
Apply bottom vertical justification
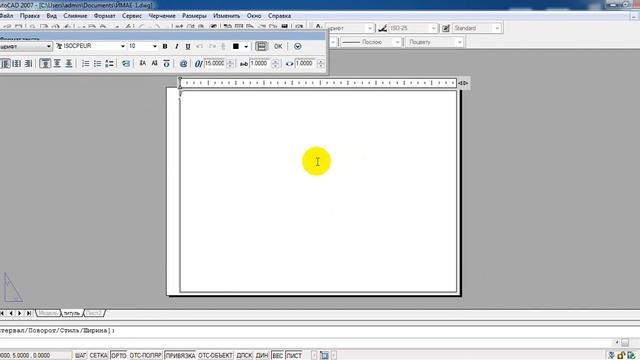69,64
